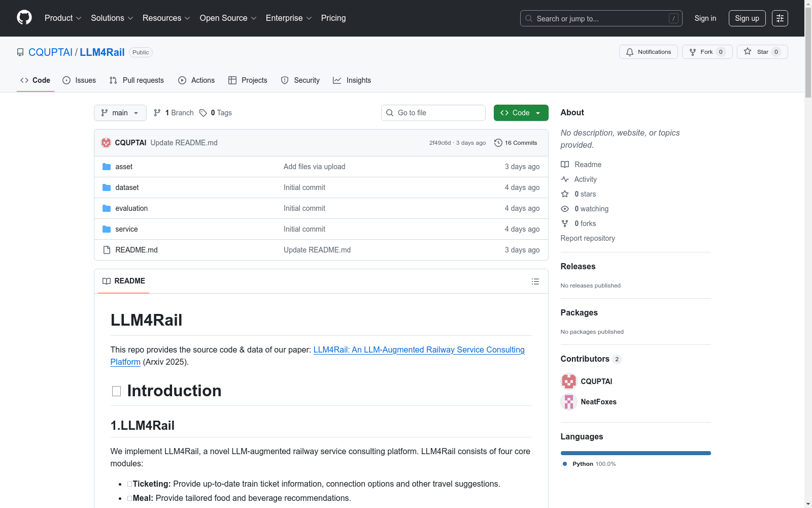Screen dimensions: 812x508
Task: View the 16 Commits history
Action: tap(516, 143)
